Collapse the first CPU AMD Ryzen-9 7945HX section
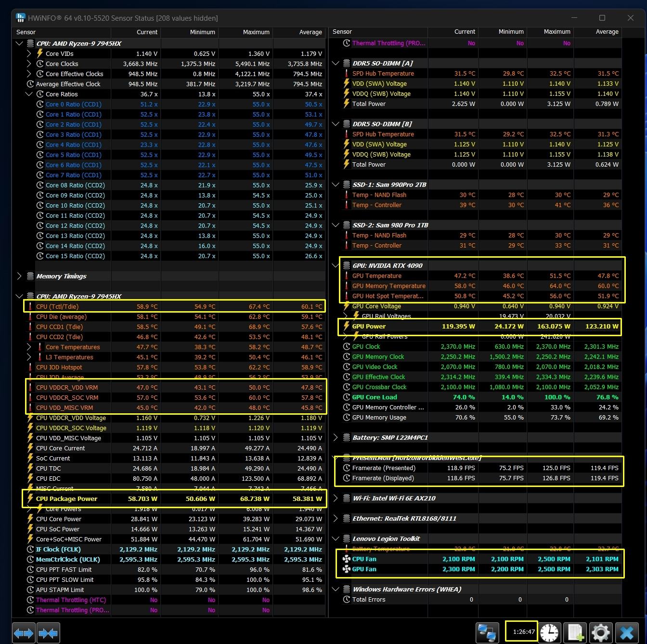This screenshot has height=644, width=647. tap(19, 44)
